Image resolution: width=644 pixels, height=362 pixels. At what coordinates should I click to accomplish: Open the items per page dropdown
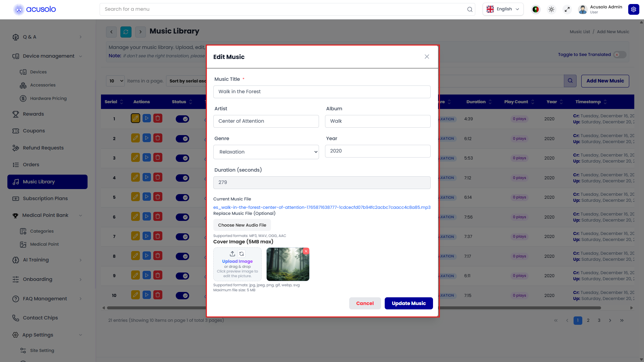point(115,81)
